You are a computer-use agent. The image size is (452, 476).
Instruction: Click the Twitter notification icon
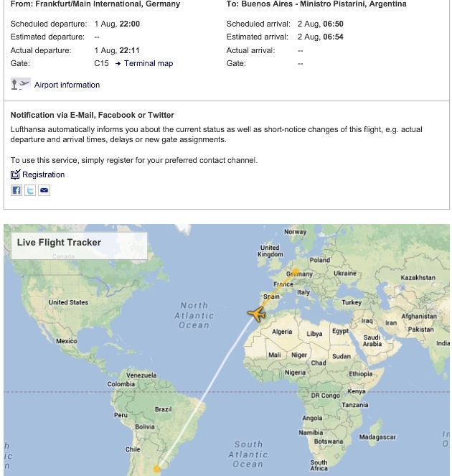coord(30,190)
